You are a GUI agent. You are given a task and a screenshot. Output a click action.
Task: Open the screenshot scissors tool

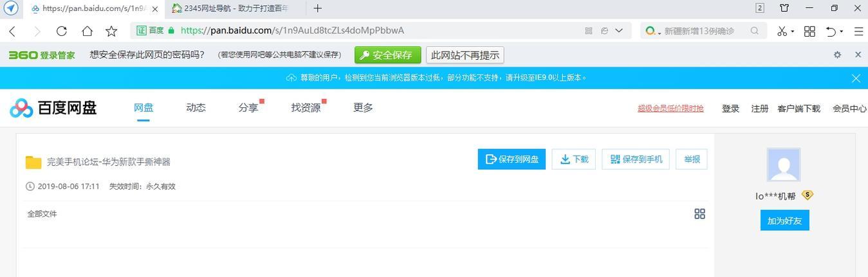pyautogui.click(x=782, y=31)
